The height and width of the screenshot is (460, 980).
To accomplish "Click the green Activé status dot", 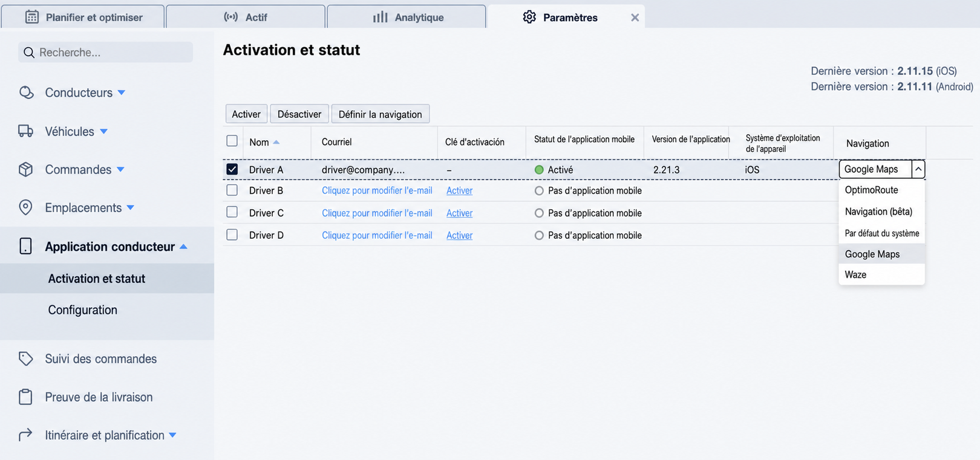I will [x=539, y=170].
